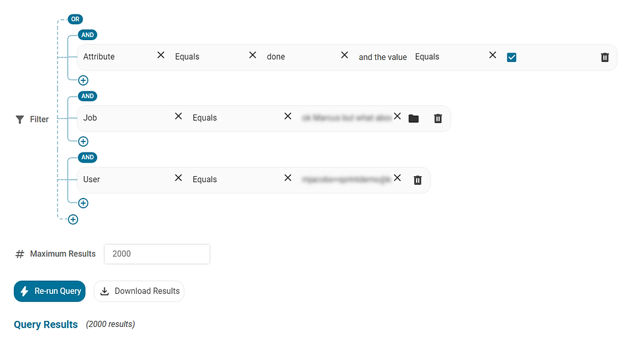Add condition under User AND group
644x338 pixels.
[x=83, y=203]
